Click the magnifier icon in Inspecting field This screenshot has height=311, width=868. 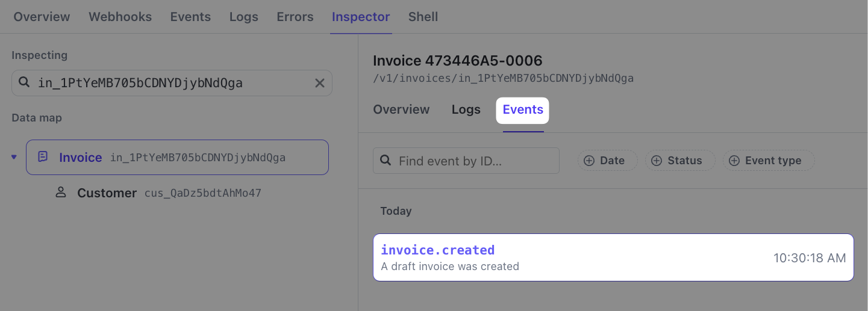pos(24,82)
